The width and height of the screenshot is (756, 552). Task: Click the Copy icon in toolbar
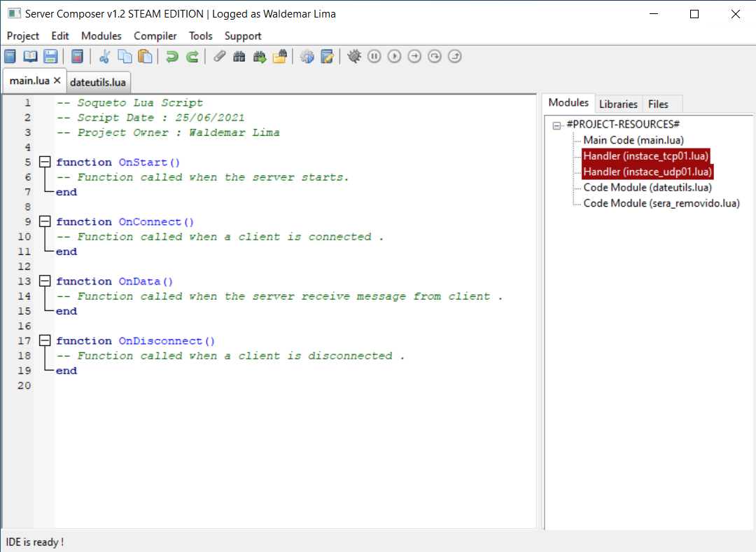click(x=125, y=57)
